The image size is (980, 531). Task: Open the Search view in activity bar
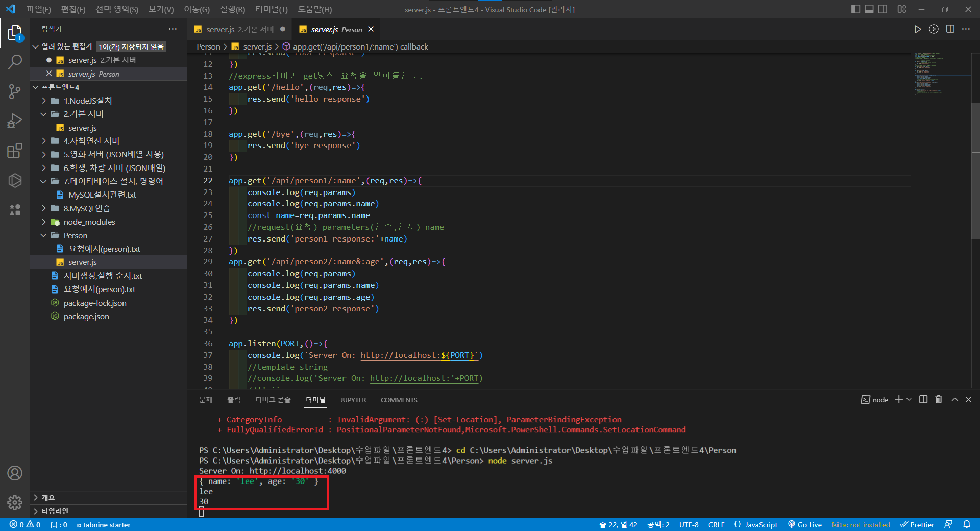pyautogui.click(x=15, y=62)
